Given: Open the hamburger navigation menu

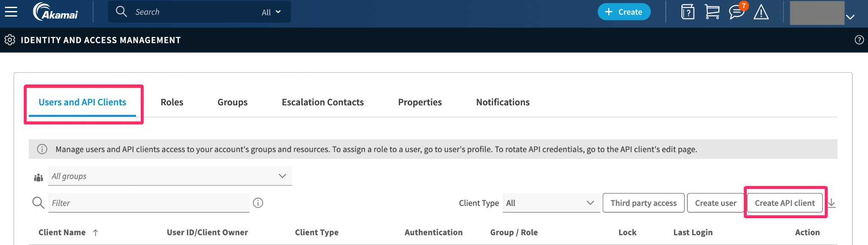Looking at the screenshot, I should (11, 12).
